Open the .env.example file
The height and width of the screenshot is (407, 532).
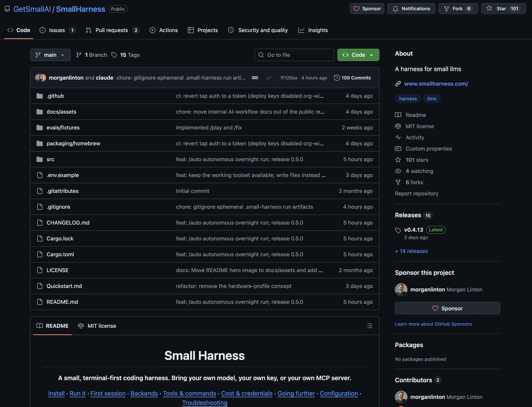point(63,175)
